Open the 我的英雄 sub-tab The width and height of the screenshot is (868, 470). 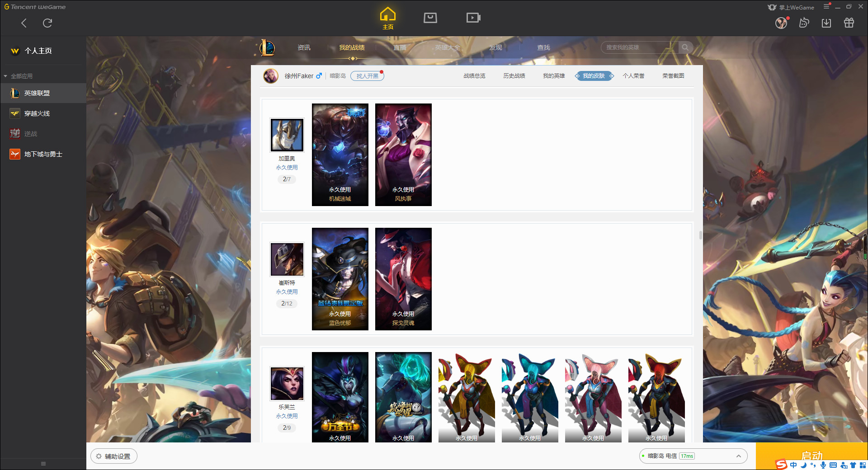(x=554, y=76)
